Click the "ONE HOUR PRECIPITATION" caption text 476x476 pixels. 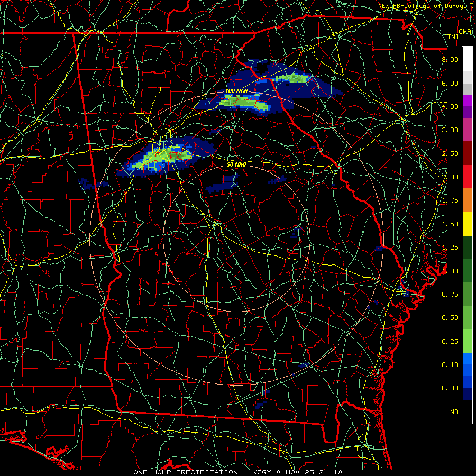tap(186, 472)
